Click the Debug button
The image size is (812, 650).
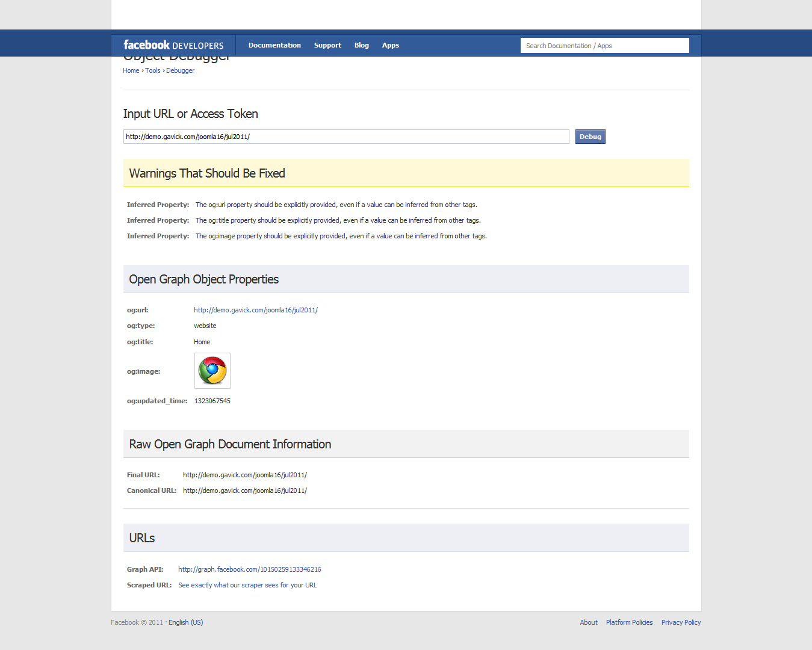coord(590,137)
